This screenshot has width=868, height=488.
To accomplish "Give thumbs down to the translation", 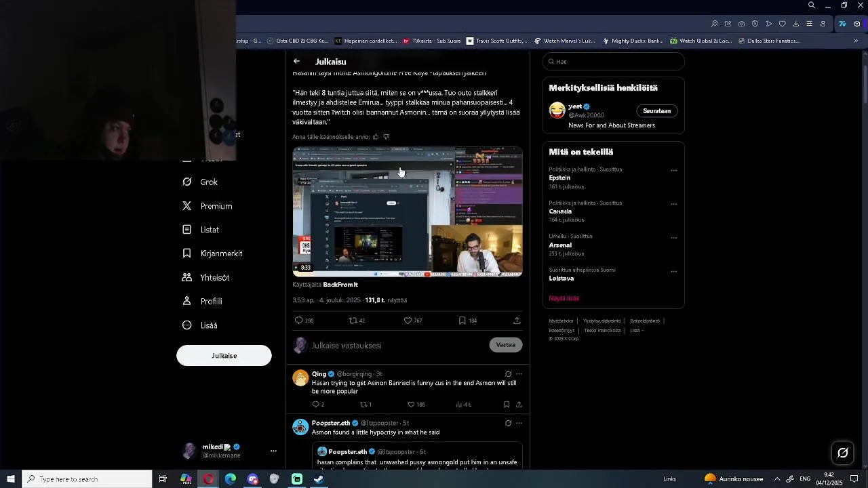I will pyautogui.click(x=387, y=137).
